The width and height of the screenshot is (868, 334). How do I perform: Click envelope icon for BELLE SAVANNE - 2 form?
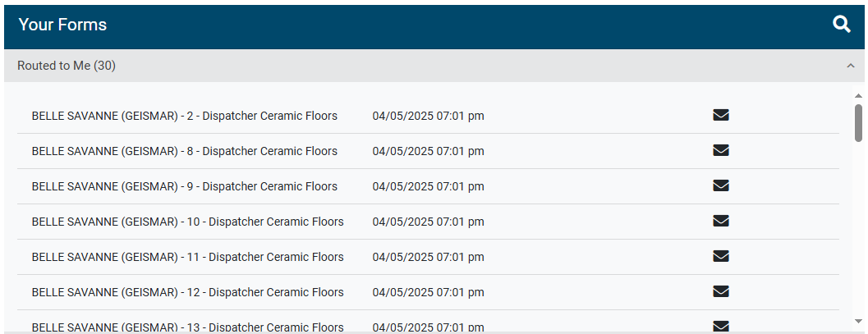click(721, 115)
